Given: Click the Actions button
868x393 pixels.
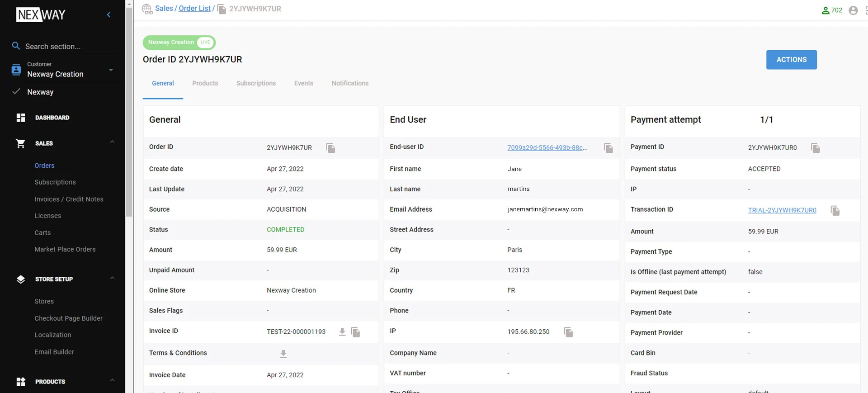Looking at the screenshot, I should coord(791,60).
